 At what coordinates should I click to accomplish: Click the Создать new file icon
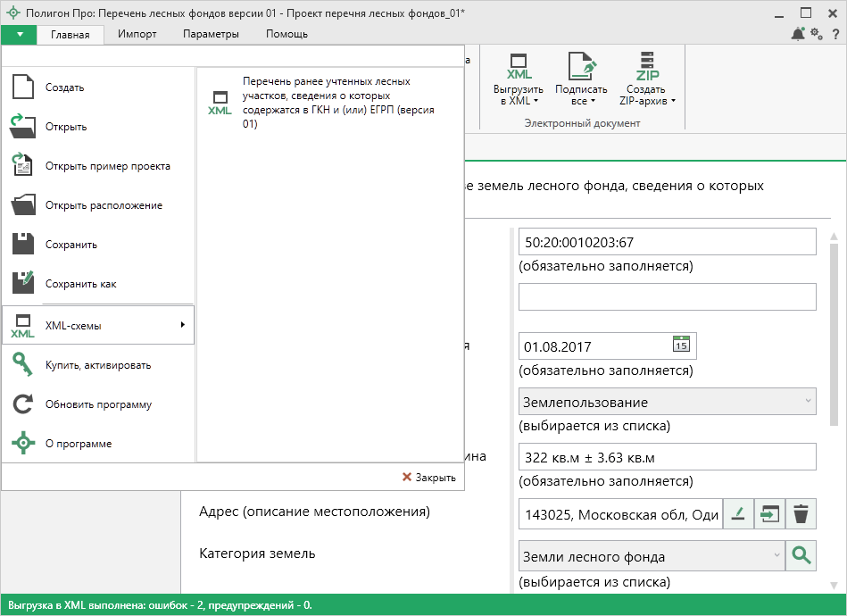pos(23,87)
